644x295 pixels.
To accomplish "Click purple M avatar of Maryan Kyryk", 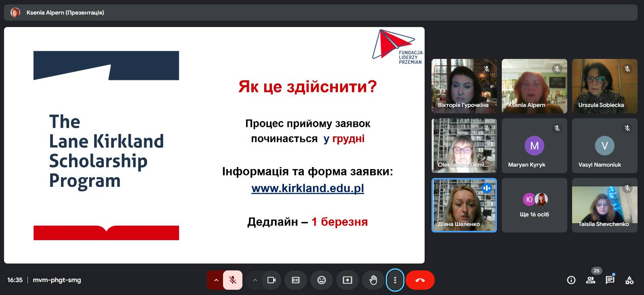I will (x=535, y=146).
